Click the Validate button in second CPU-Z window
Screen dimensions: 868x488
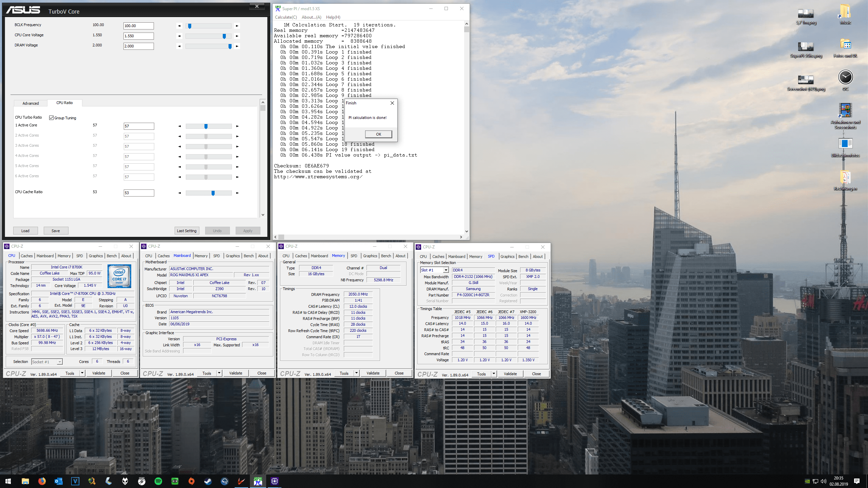point(235,373)
